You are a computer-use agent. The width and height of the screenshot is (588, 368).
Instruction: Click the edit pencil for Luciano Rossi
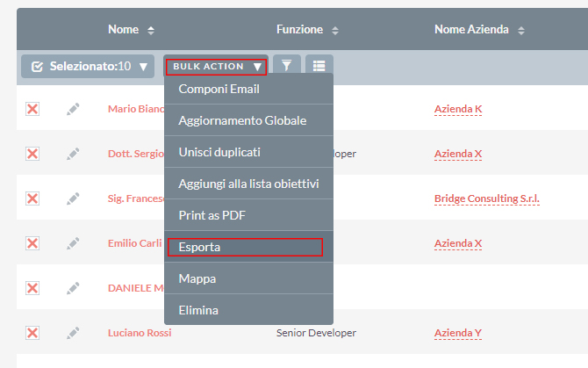tap(73, 333)
